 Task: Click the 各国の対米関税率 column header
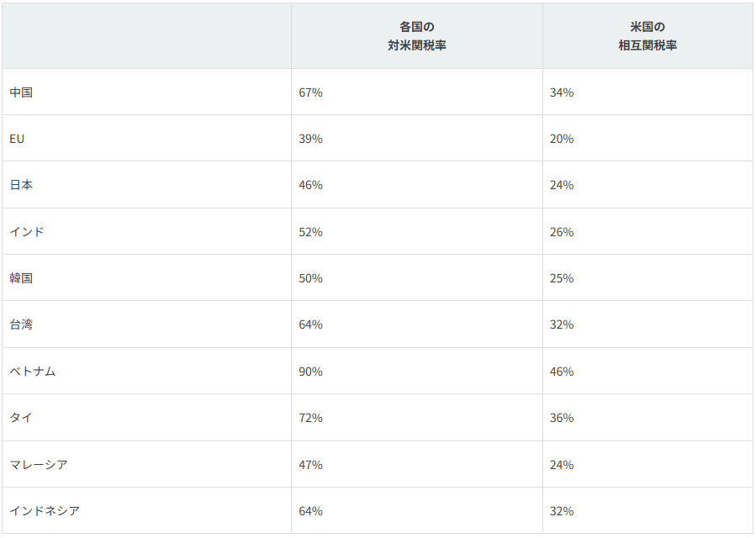[417, 36]
